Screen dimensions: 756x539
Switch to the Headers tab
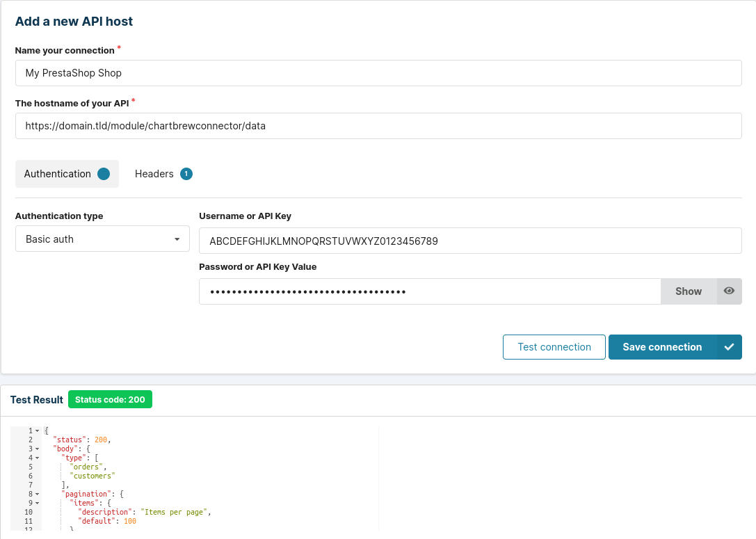click(x=154, y=173)
